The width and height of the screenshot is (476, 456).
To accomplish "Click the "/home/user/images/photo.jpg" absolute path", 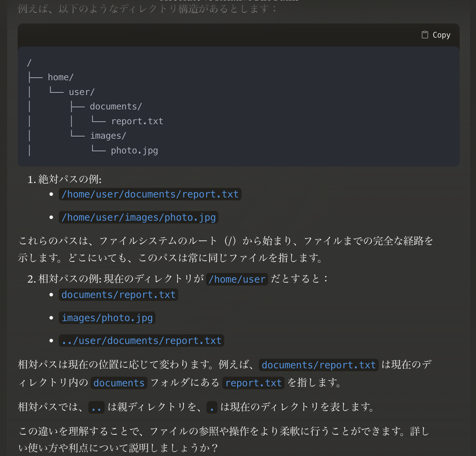I will click(138, 217).
